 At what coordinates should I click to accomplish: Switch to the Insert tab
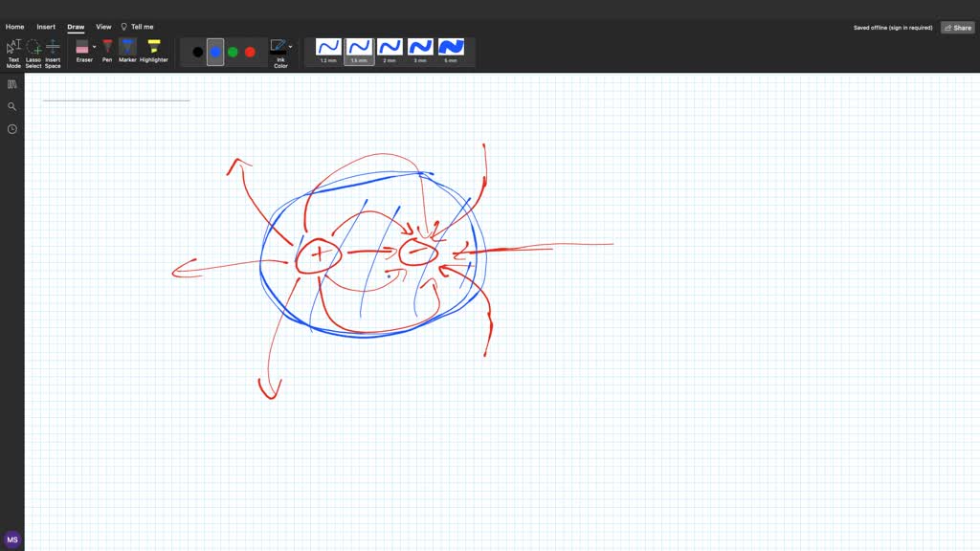coord(46,26)
